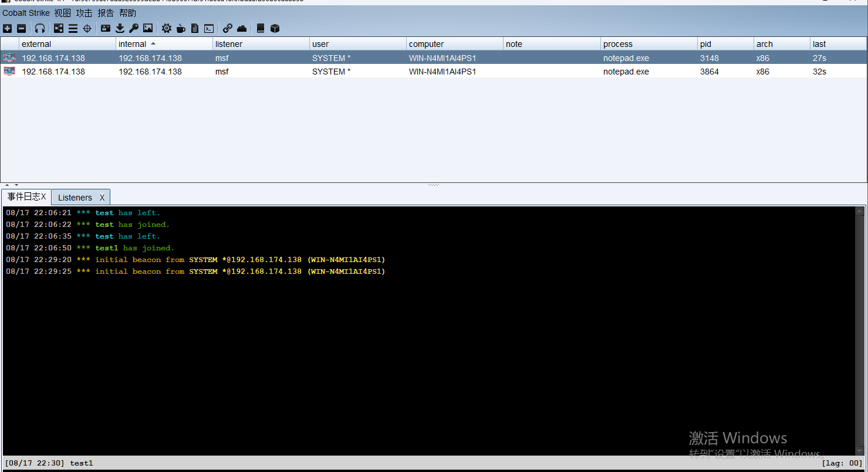Click session icon of pid 3864 row

[9, 71]
